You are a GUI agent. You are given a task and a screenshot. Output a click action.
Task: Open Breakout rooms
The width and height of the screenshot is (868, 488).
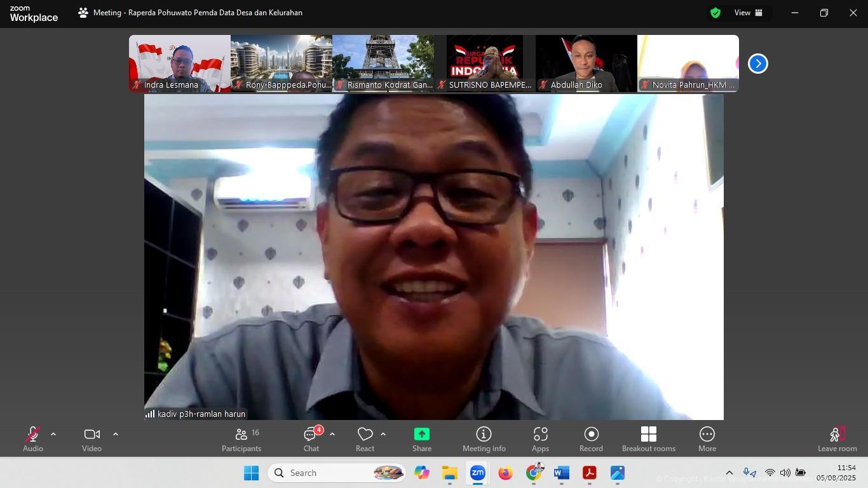click(x=648, y=439)
